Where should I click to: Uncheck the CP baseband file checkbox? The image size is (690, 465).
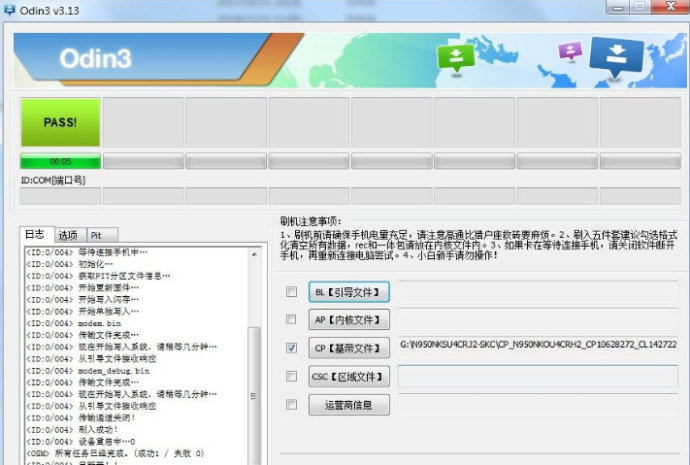pyautogui.click(x=291, y=348)
